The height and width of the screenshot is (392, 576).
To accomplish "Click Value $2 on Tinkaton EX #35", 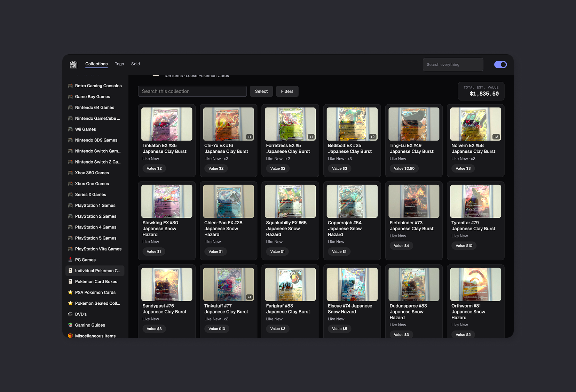I will pyautogui.click(x=154, y=168).
